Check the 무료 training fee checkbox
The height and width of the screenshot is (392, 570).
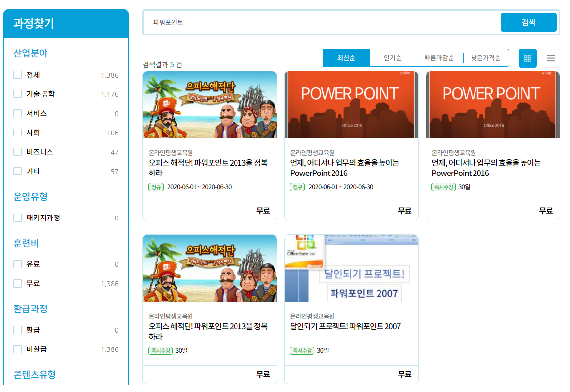[x=17, y=283]
